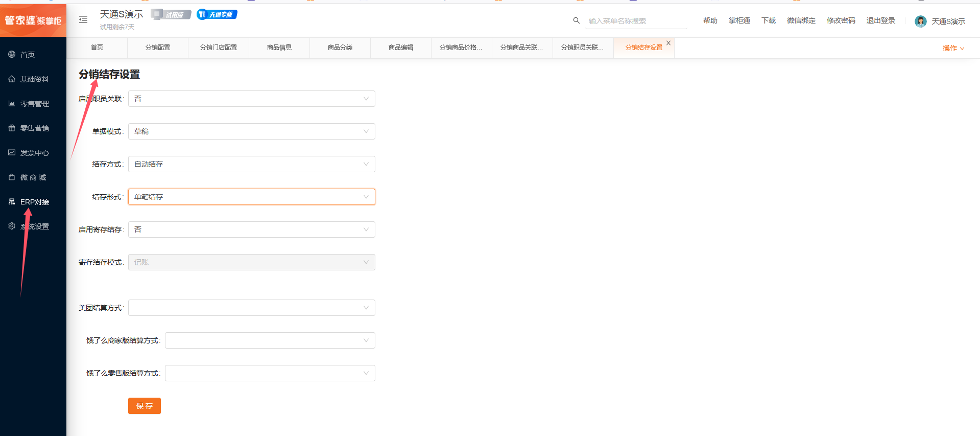Click the 帮助 link
Screen dimensions: 980x436
(x=710, y=20)
